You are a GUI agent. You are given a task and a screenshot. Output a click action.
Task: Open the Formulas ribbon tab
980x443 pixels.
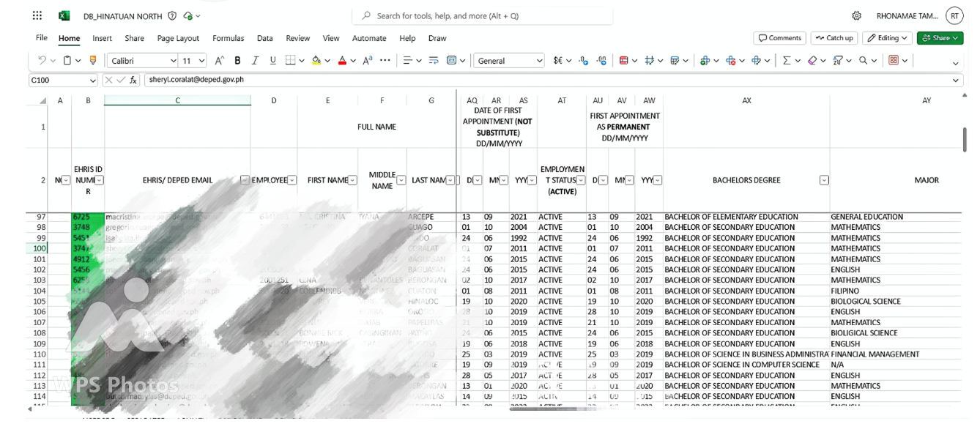point(228,38)
